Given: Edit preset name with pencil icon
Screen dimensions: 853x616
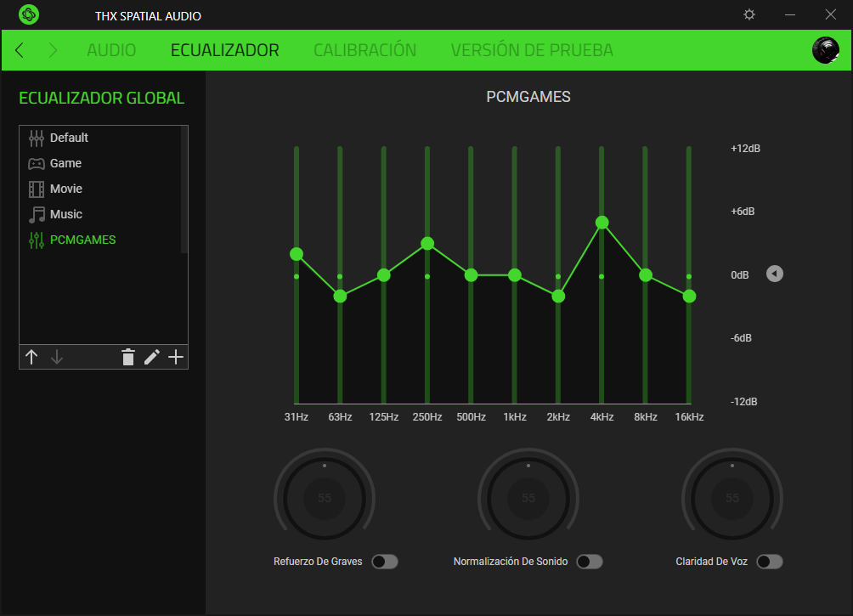Looking at the screenshot, I should (152, 357).
